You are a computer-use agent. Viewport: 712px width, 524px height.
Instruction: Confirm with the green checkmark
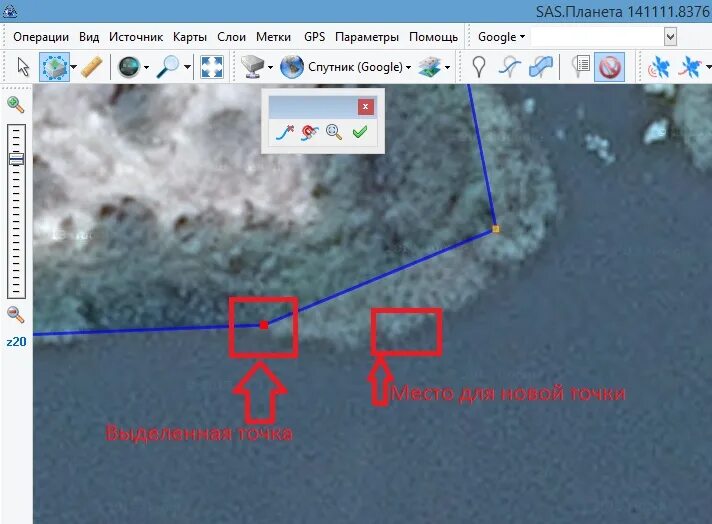click(x=360, y=132)
